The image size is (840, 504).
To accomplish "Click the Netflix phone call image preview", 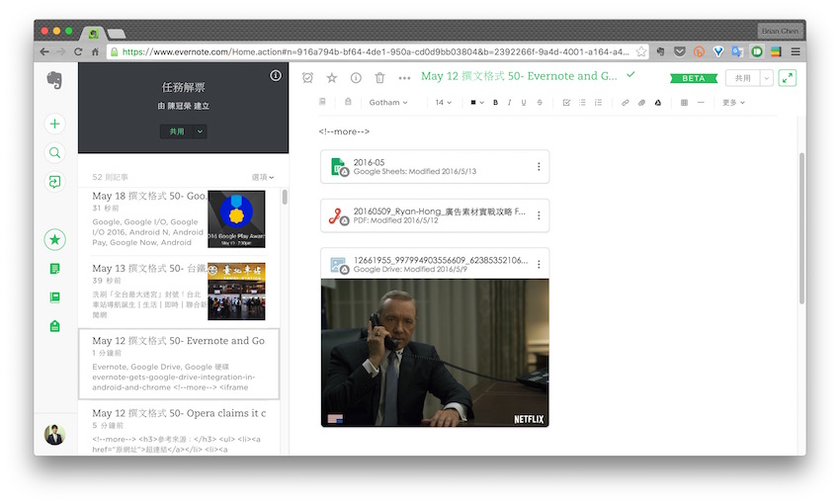I will (x=435, y=353).
